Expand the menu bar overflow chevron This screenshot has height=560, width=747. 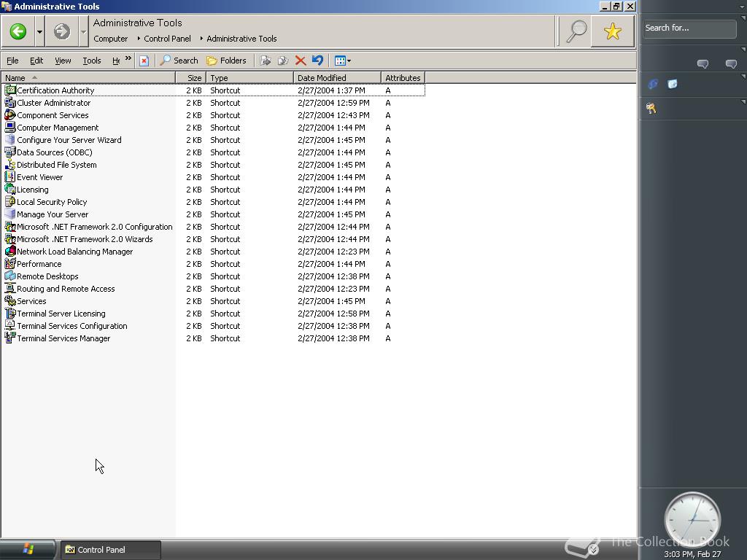click(128, 58)
